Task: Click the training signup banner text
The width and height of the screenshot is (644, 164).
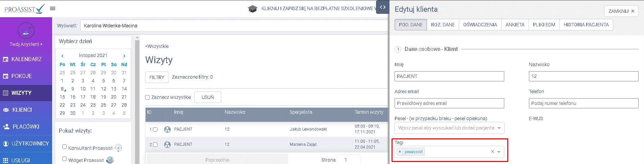Action: 319,8
